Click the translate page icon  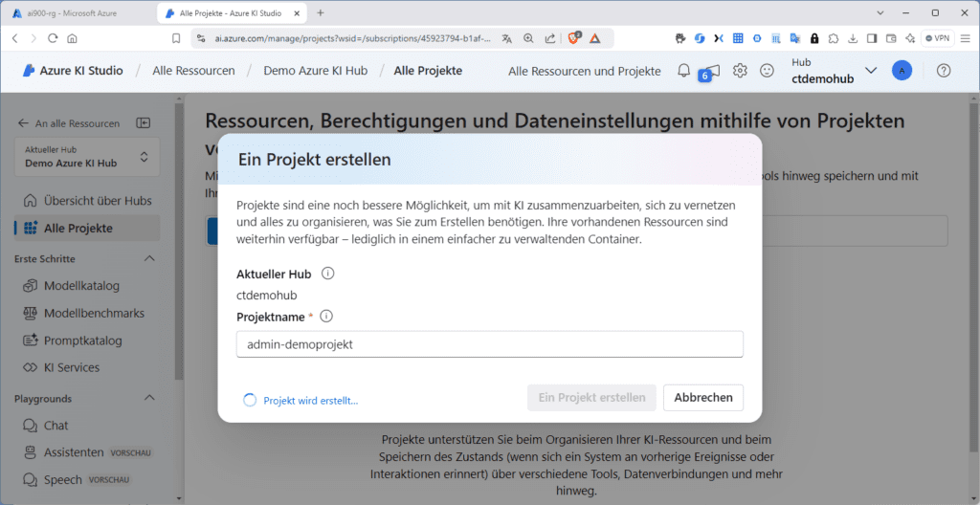point(507,38)
